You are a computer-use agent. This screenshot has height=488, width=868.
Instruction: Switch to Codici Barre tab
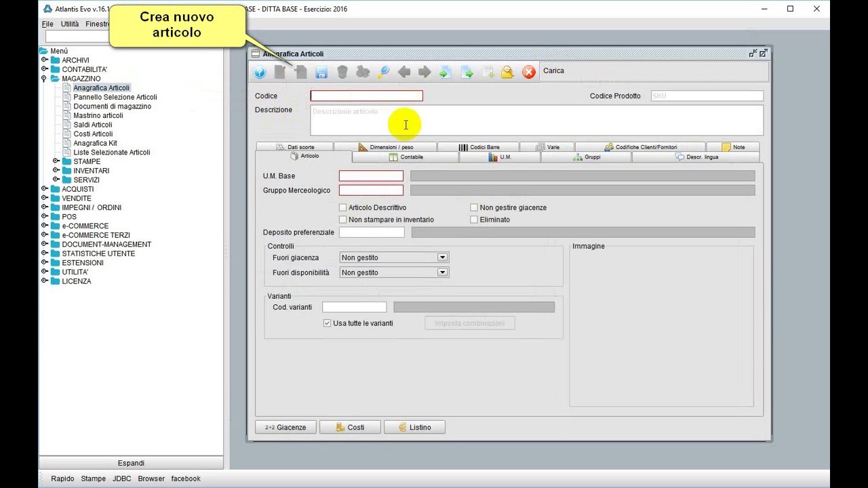(x=478, y=147)
